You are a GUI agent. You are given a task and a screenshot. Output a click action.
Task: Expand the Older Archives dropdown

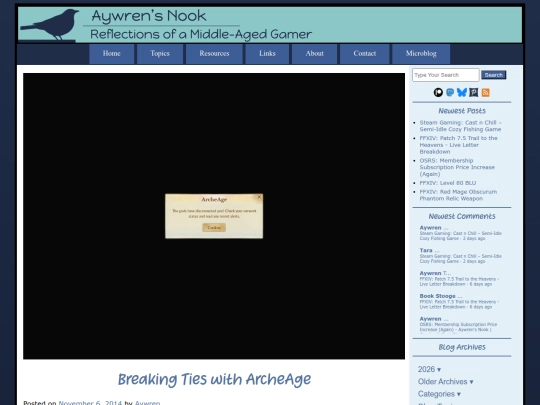445,382
